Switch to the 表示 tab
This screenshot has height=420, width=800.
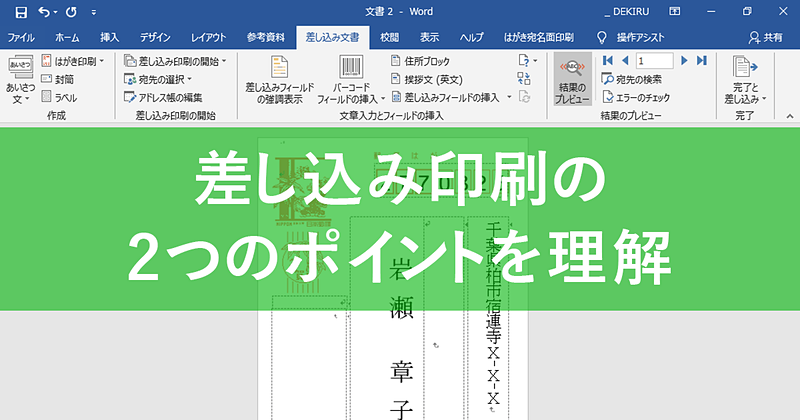(x=429, y=37)
